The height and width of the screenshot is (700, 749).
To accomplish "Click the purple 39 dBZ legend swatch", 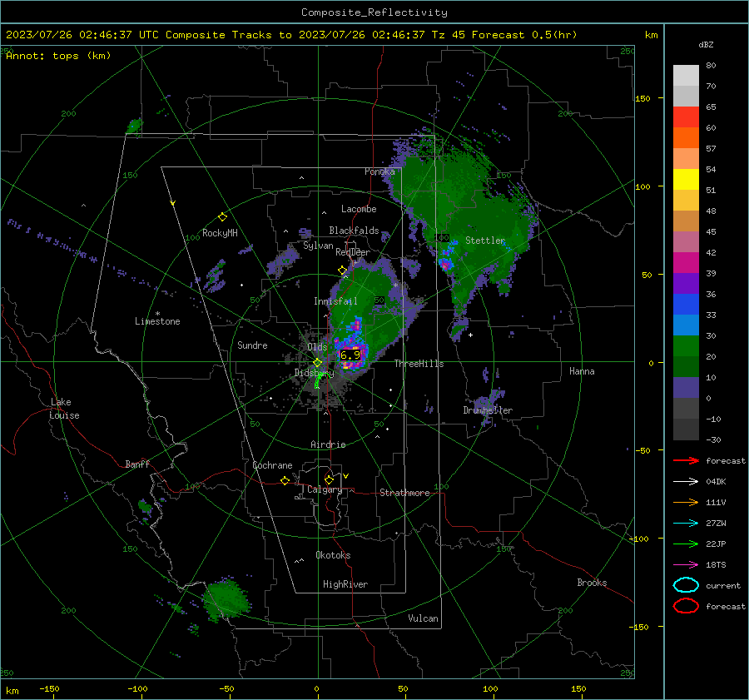I will 686,284.
